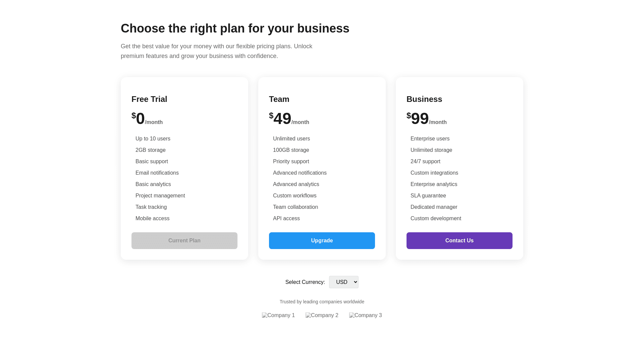
Task: Click the $99 per month price
Action: point(426,119)
